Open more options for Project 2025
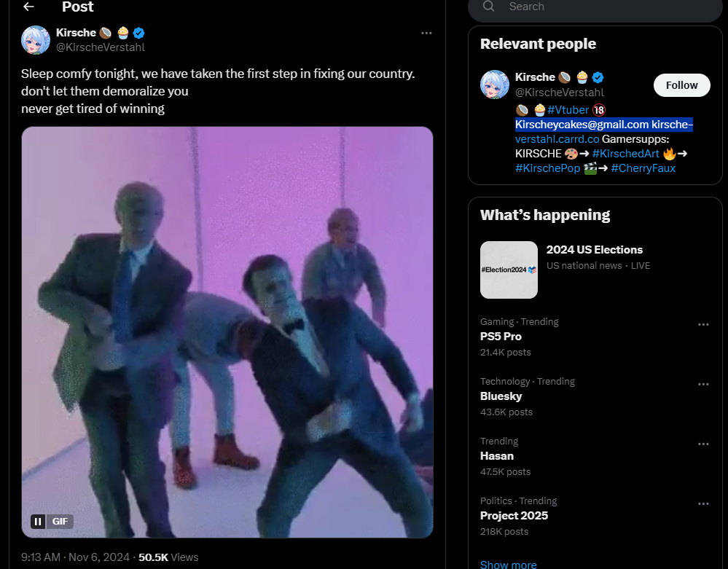The width and height of the screenshot is (728, 569). click(703, 504)
